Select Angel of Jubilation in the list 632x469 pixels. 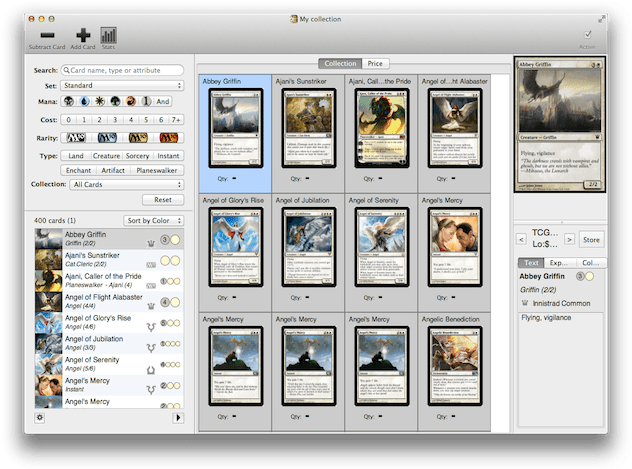tap(109, 343)
